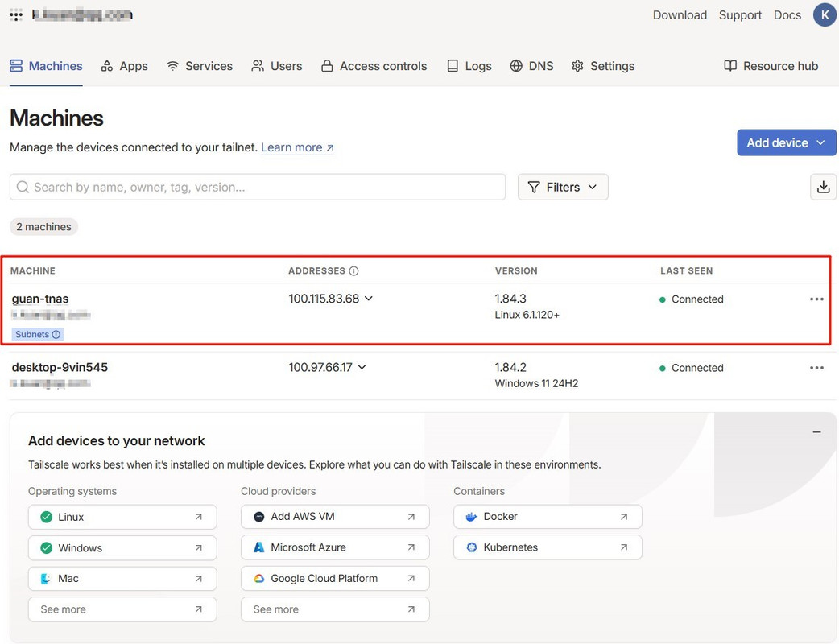Open the Docs link in header
839x644 pixels.
coord(787,15)
